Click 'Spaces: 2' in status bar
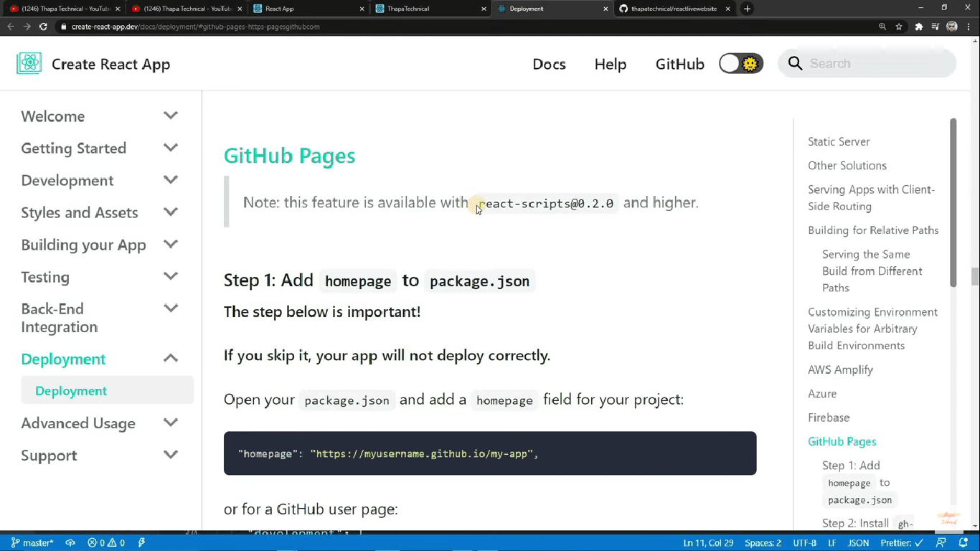980x551 pixels. (763, 543)
